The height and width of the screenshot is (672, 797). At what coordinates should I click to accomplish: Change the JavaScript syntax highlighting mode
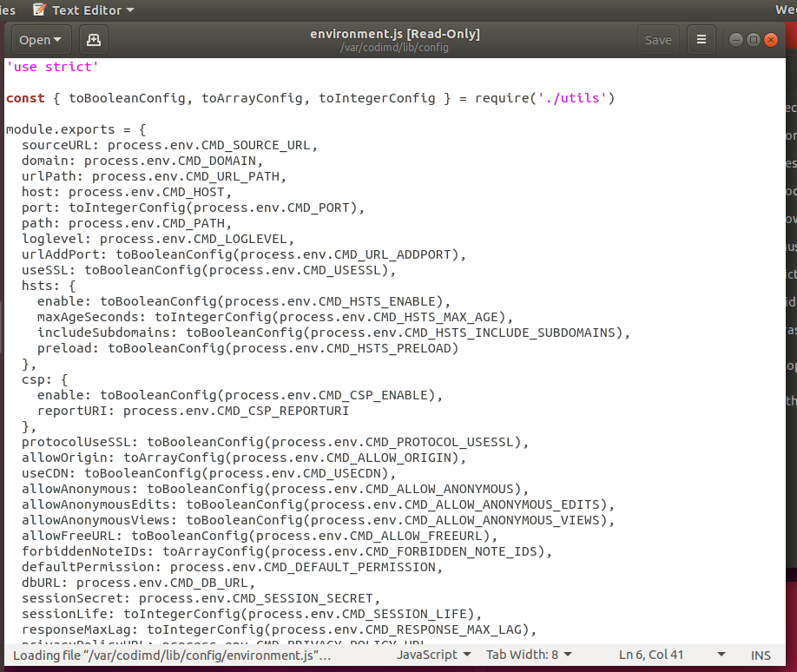(x=433, y=655)
